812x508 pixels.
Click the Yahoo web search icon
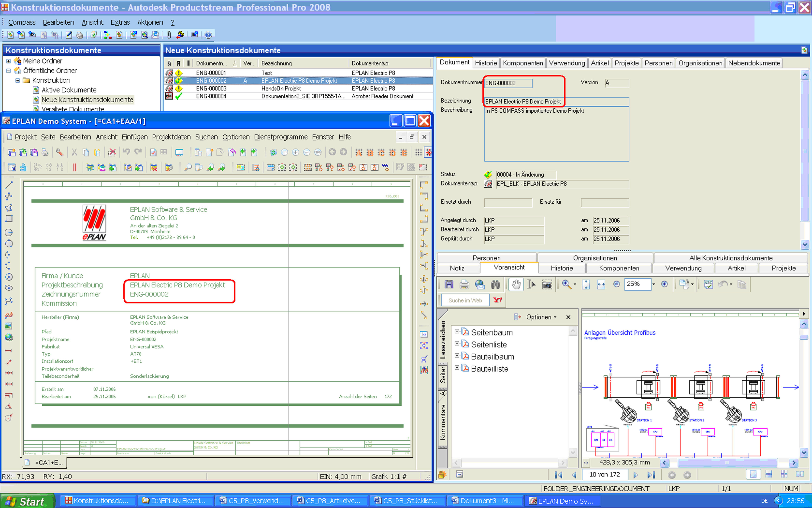497,300
